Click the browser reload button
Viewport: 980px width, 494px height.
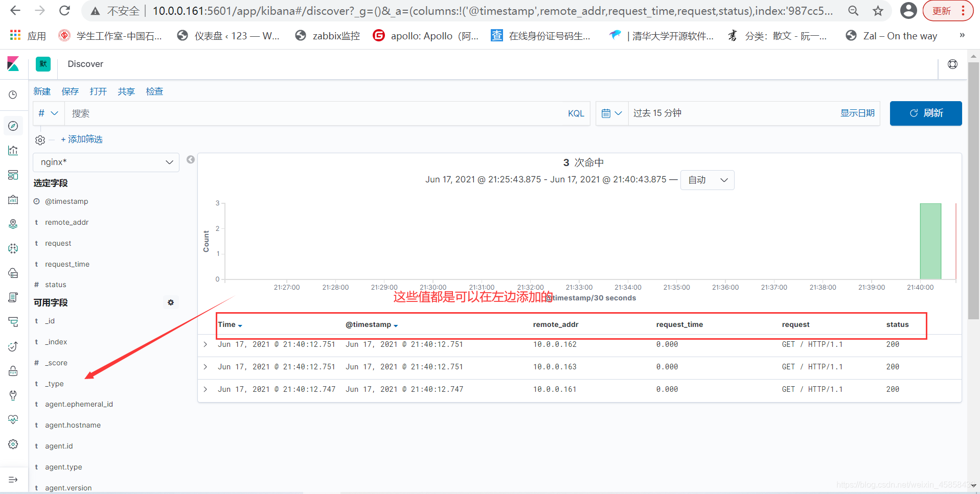(64, 11)
